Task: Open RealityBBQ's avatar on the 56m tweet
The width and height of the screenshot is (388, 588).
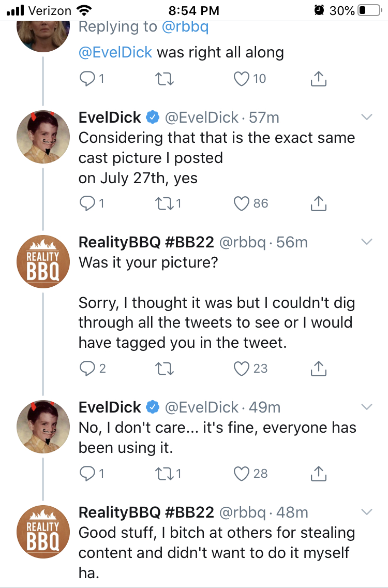Action: tap(43, 262)
